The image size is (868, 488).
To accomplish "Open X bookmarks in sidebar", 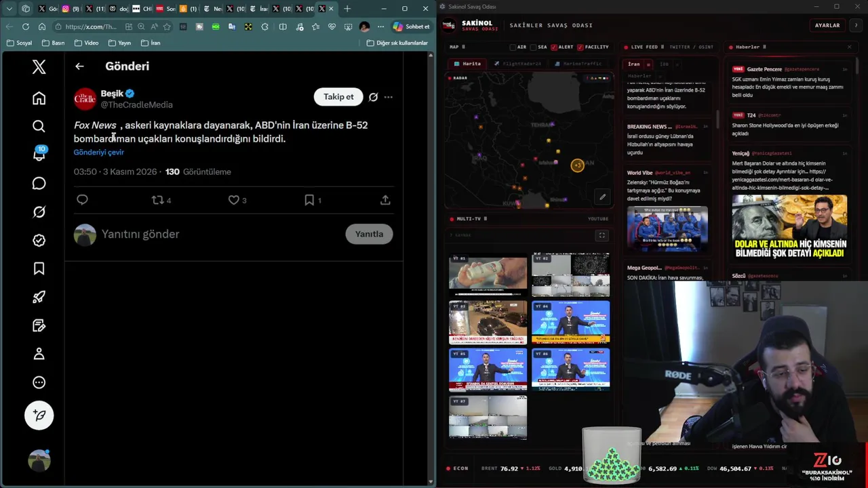I will [x=39, y=269].
